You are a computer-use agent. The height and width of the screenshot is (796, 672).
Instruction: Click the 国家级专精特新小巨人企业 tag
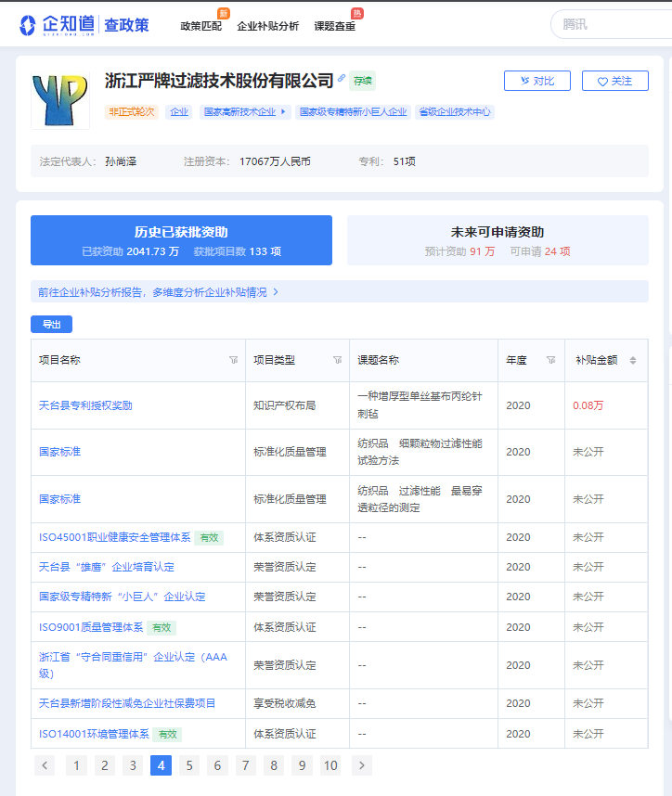353,111
